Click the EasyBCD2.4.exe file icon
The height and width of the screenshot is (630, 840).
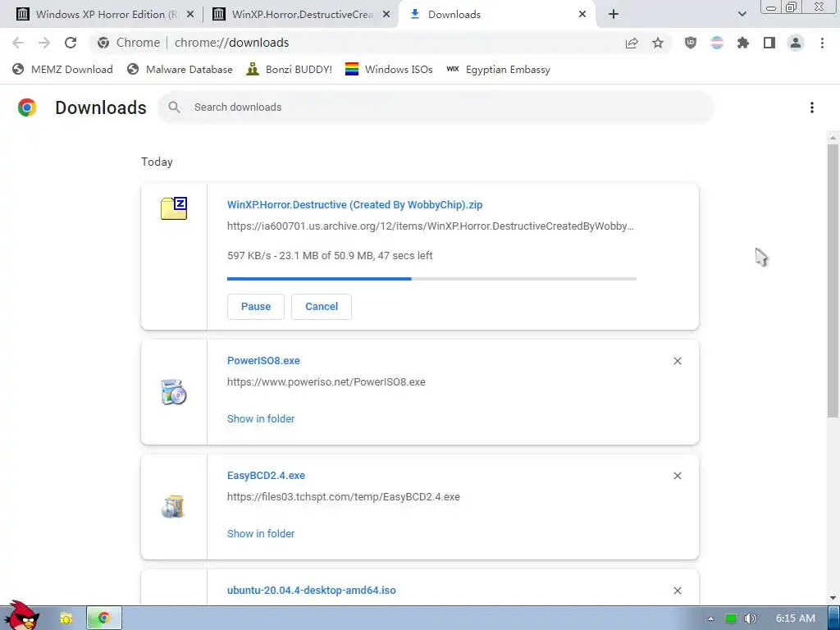[174, 507]
